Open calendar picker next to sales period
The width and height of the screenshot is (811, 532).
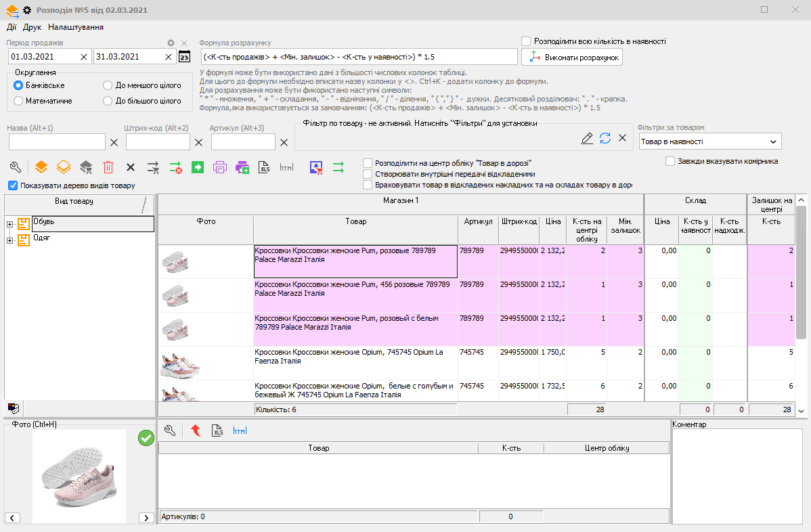[184, 57]
